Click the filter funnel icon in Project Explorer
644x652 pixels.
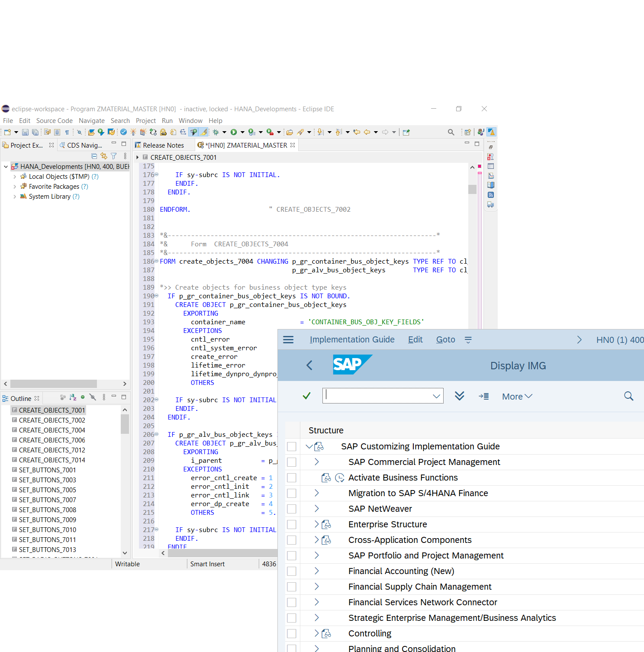[114, 156]
